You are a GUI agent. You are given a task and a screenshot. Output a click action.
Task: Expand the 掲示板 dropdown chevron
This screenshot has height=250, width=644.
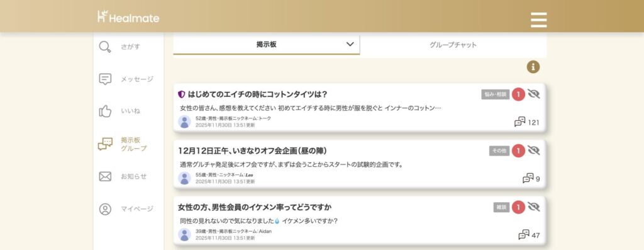350,44
